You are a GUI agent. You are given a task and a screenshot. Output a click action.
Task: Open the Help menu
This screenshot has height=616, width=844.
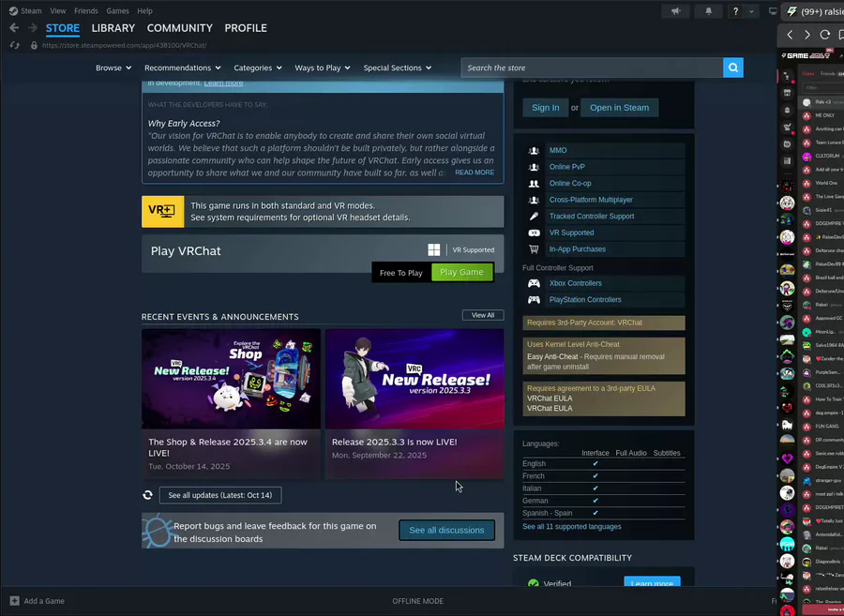(144, 10)
